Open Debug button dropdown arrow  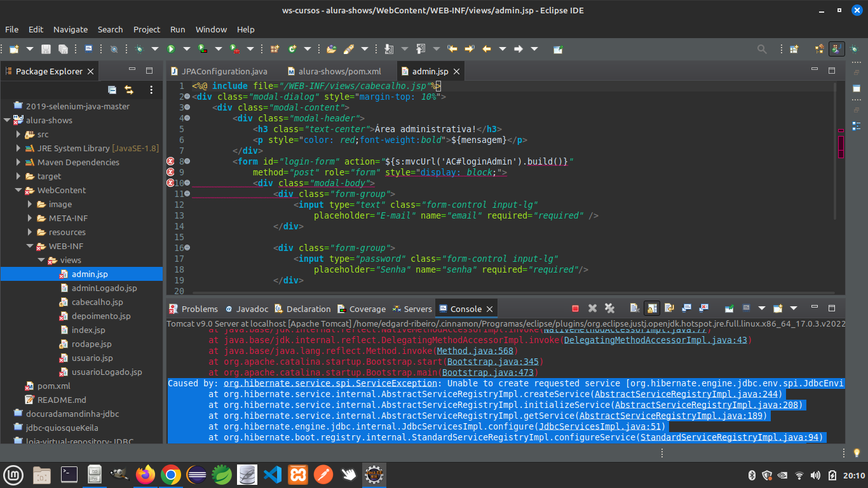coord(154,49)
